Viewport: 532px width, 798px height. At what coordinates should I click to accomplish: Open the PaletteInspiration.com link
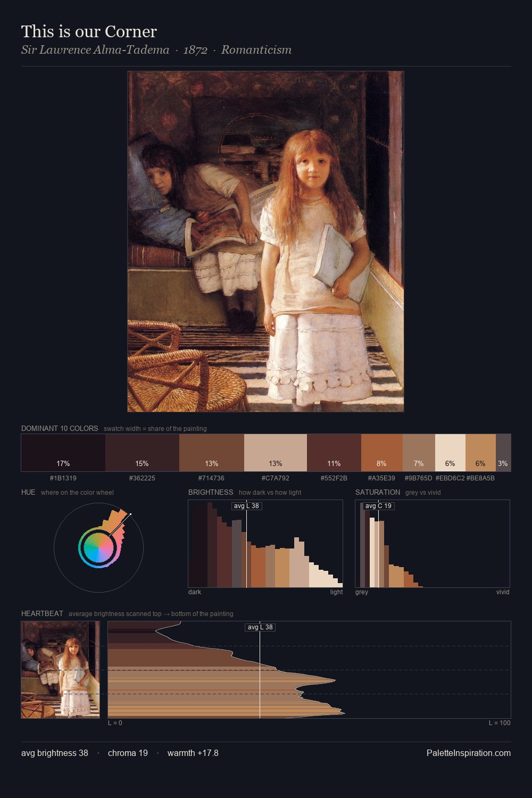tap(469, 753)
